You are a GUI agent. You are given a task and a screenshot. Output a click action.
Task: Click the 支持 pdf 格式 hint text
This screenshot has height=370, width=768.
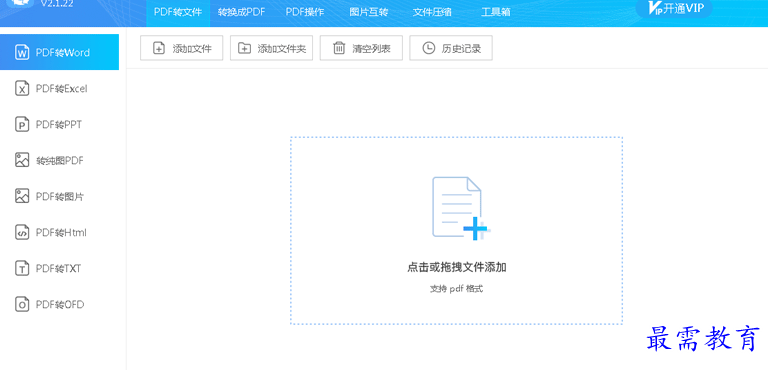coord(456,289)
